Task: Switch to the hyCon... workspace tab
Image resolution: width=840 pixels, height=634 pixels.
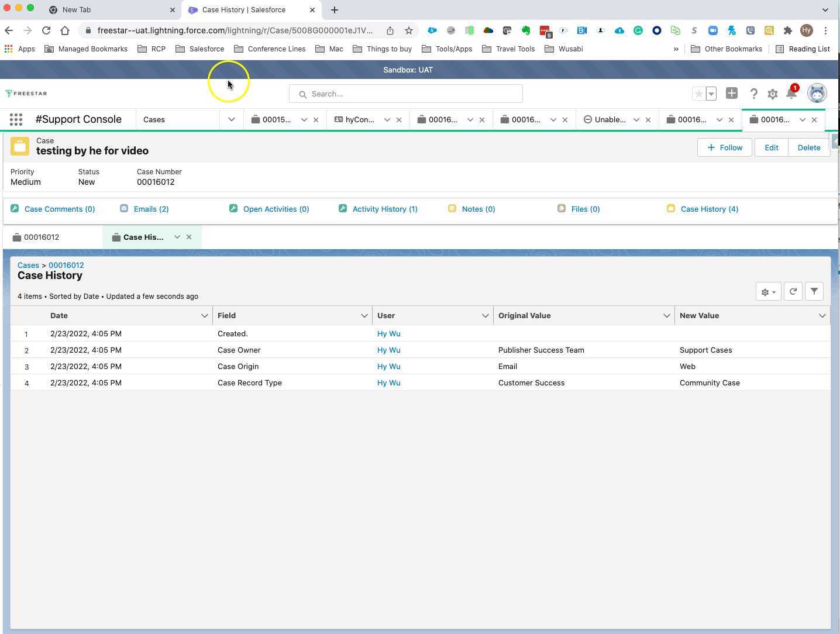Action: click(x=359, y=119)
